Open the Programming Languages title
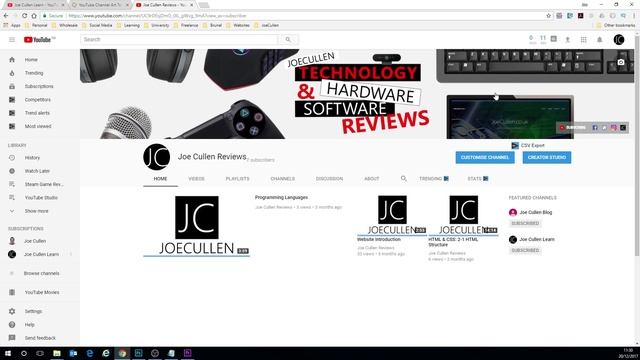This screenshot has width=640, height=360. pyautogui.click(x=281, y=198)
